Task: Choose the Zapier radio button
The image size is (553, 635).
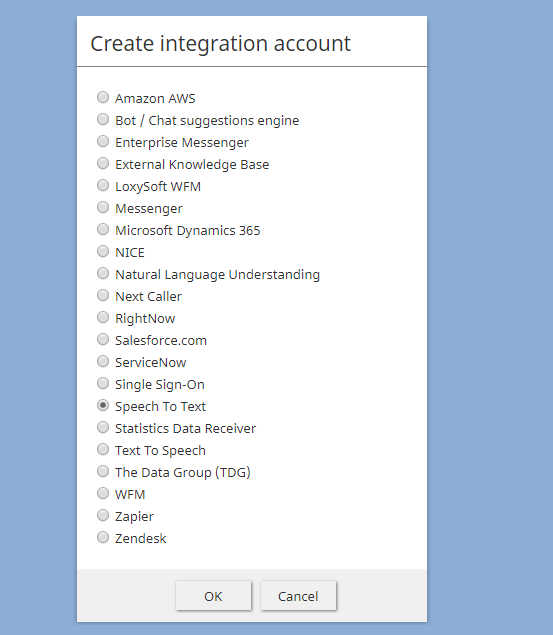Action: [103, 515]
